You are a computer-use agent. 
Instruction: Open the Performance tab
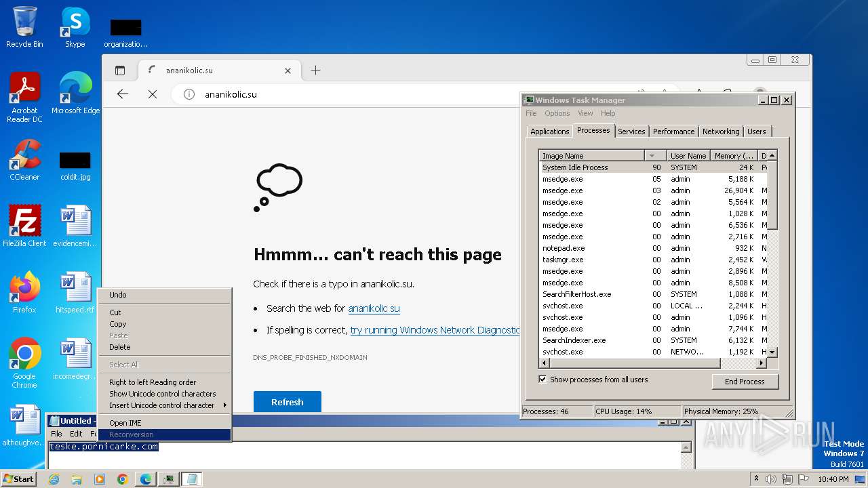pos(673,131)
